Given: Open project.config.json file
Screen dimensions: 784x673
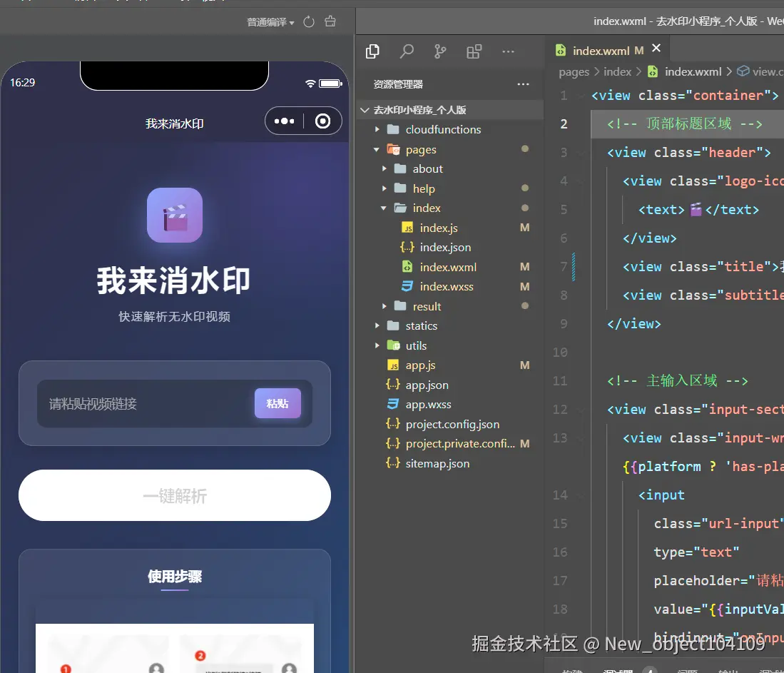Looking at the screenshot, I should 452,425.
